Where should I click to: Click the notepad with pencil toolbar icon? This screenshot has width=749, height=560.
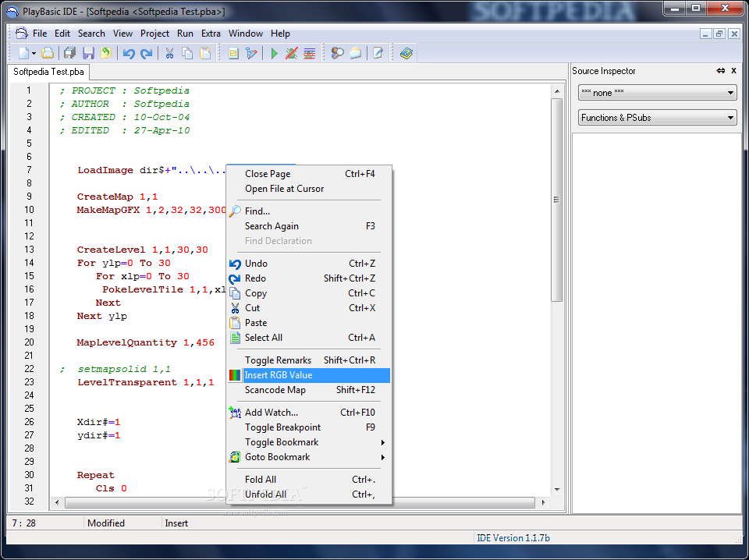click(378, 54)
